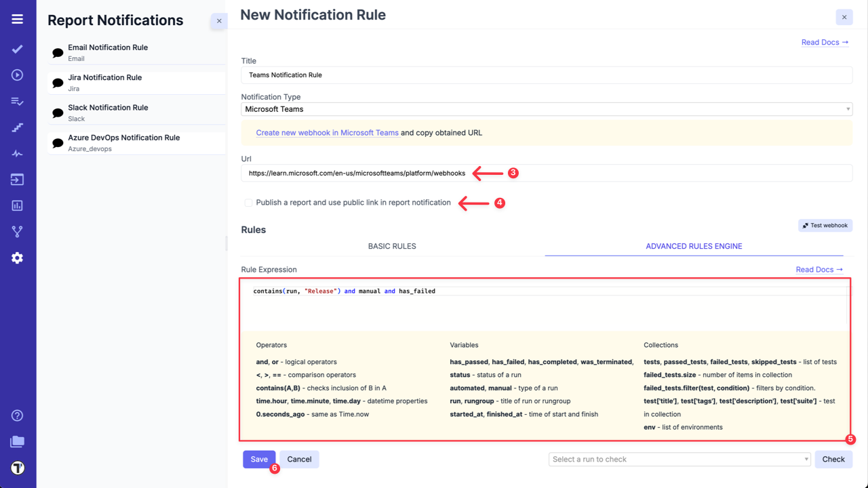Open the Pulse analytics sidebar icon

point(18,152)
